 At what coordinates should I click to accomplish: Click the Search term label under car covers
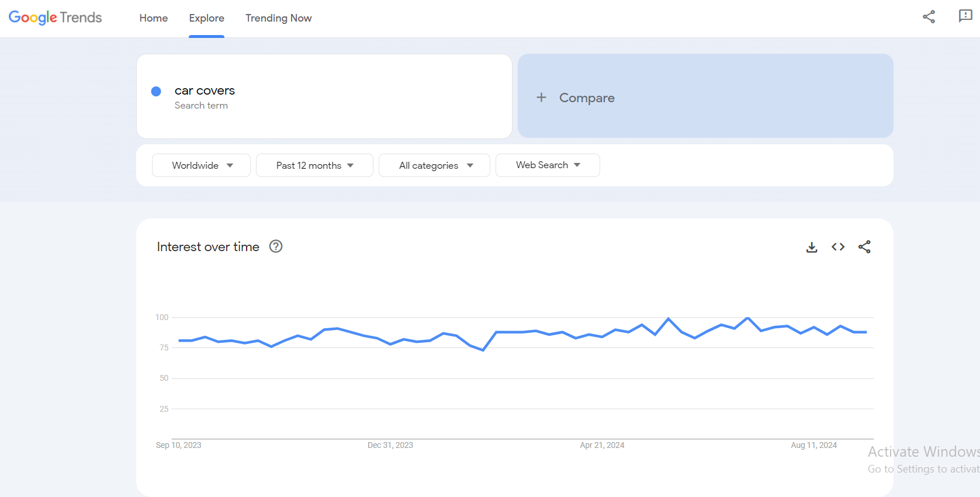point(201,106)
